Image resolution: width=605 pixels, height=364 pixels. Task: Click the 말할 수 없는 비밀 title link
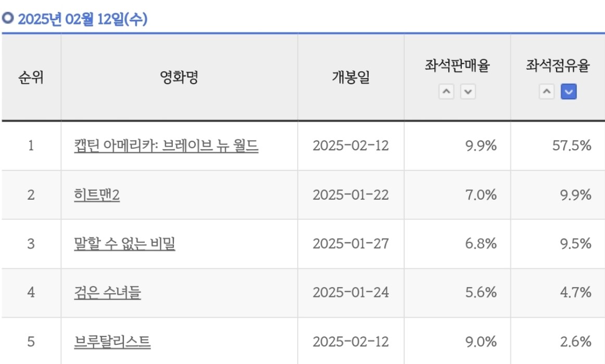(124, 243)
